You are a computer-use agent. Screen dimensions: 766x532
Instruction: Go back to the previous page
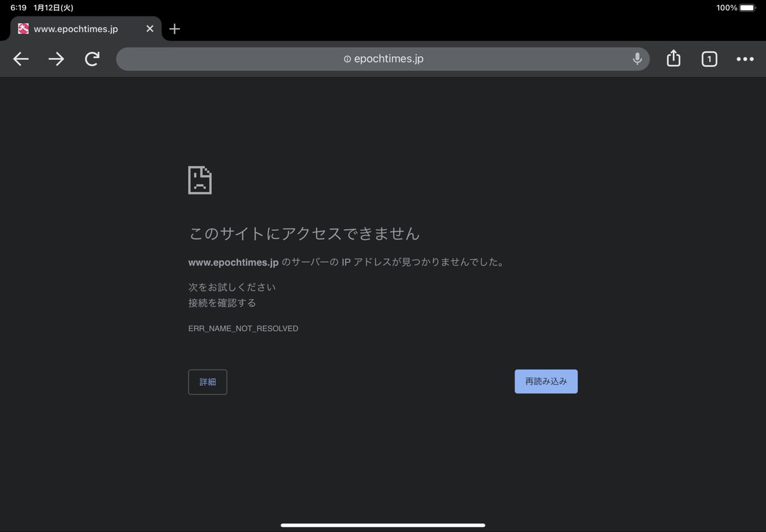click(x=21, y=59)
